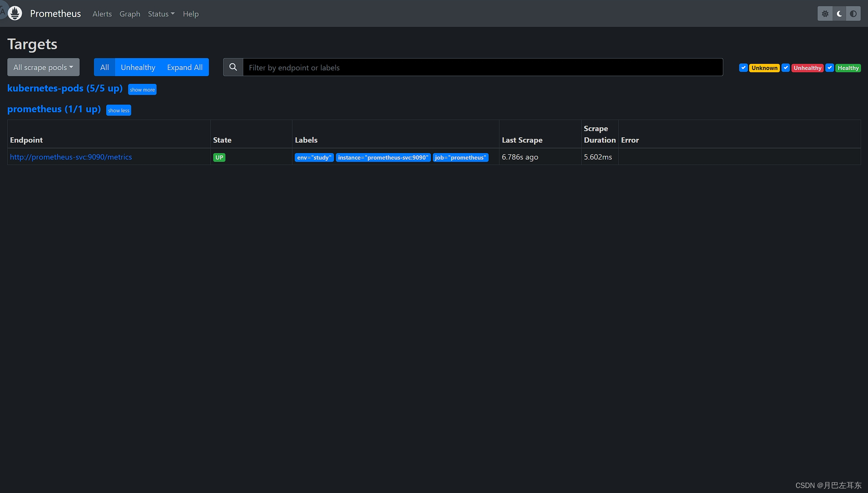Show only Unhealthy targets button
This screenshot has width=868, height=493.
138,67
